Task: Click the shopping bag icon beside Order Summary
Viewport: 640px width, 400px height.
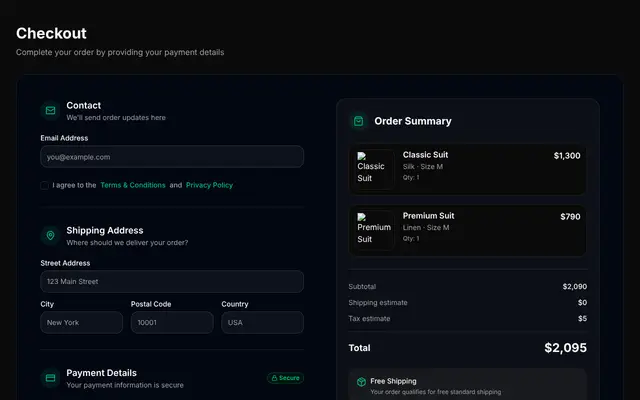Action: [x=358, y=121]
